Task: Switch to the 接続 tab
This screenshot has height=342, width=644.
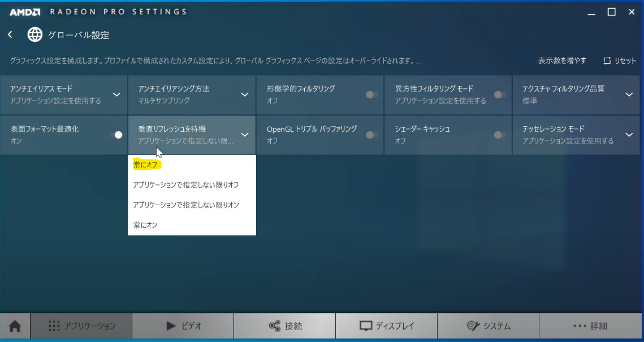Action: (x=284, y=326)
